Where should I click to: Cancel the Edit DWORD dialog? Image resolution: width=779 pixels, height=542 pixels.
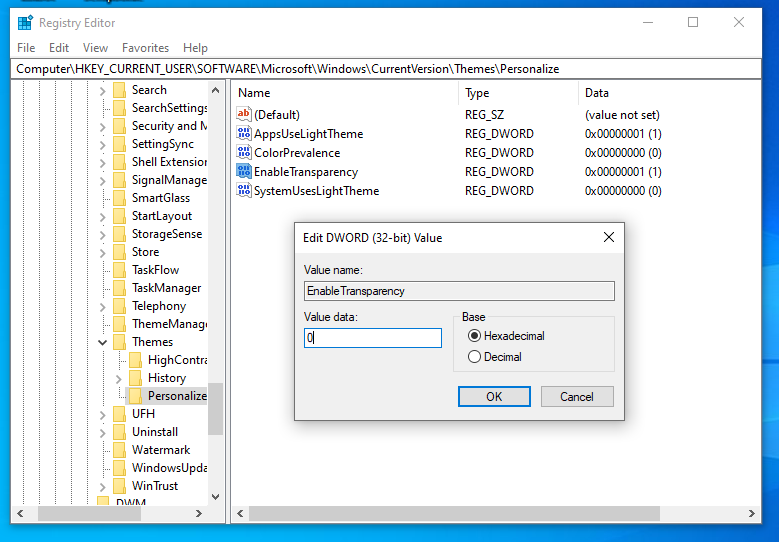coord(576,397)
